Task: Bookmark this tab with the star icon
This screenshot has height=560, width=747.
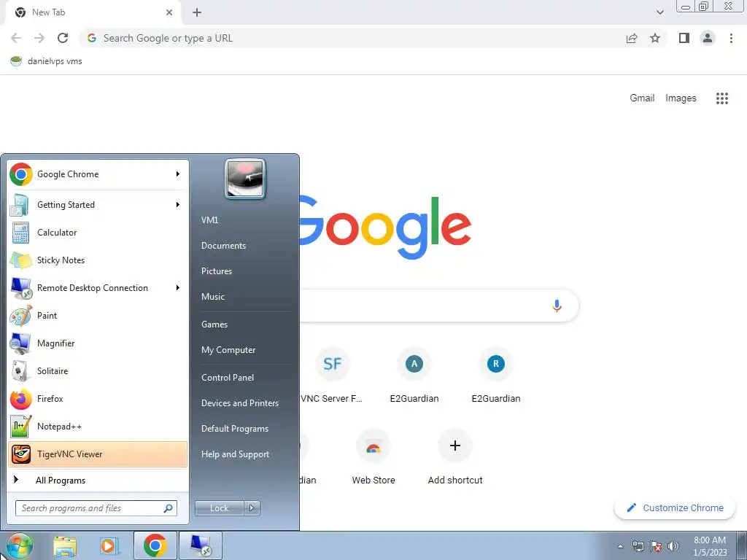Action: (x=655, y=38)
